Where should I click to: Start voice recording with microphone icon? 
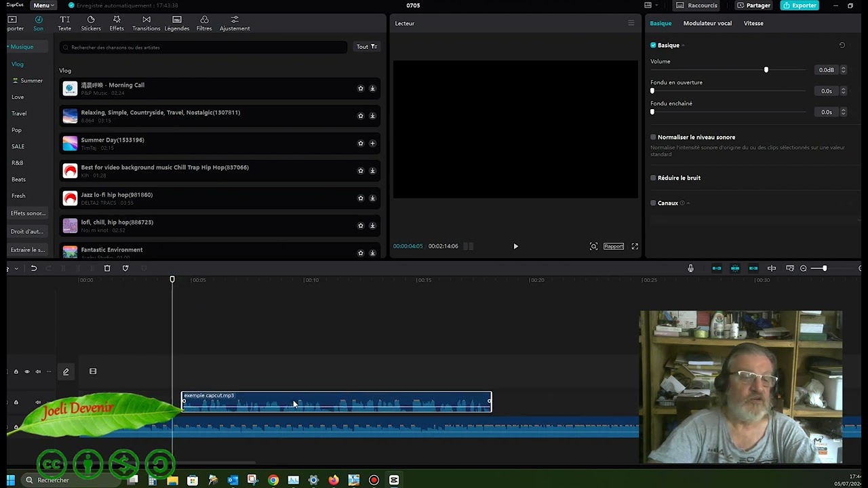(x=690, y=268)
